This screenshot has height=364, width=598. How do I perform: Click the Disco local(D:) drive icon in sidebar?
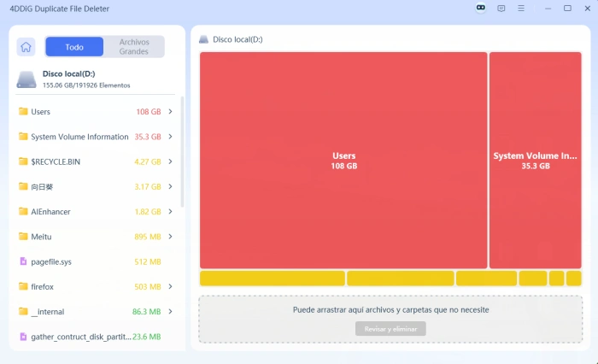pyautogui.click(x=26, y=79)
